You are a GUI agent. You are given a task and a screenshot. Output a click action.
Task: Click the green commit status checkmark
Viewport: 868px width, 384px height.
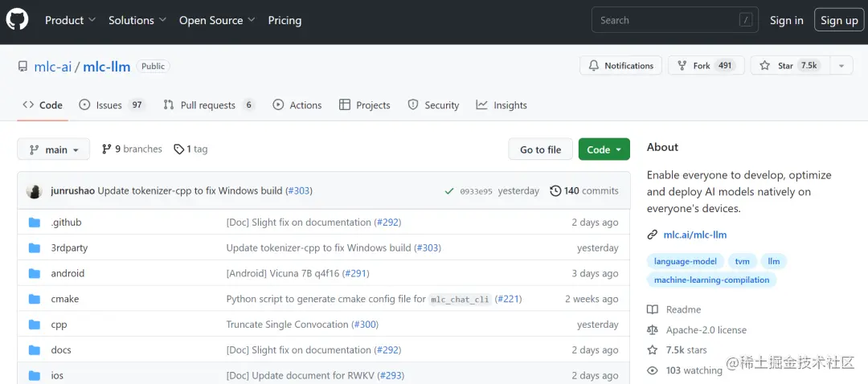(x=448, y=191)
